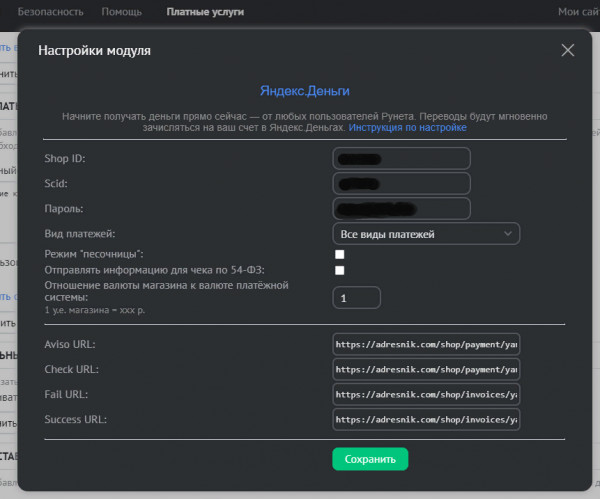Click the Shop ID input field
600x499 pixels.
click(401, 158)
